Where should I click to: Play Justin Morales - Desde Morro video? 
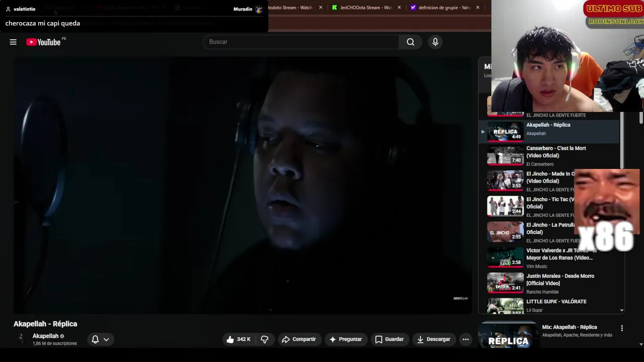click(x=549, y=284)
